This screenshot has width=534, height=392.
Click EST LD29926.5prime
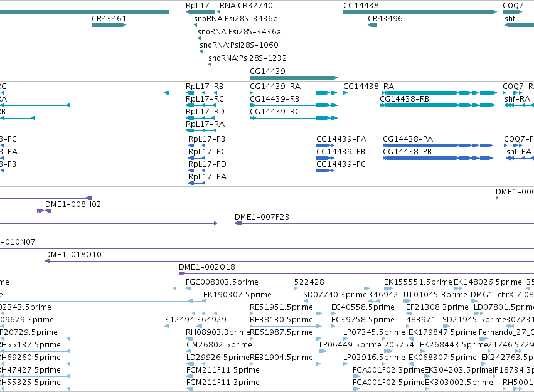[x=218, y=358]
